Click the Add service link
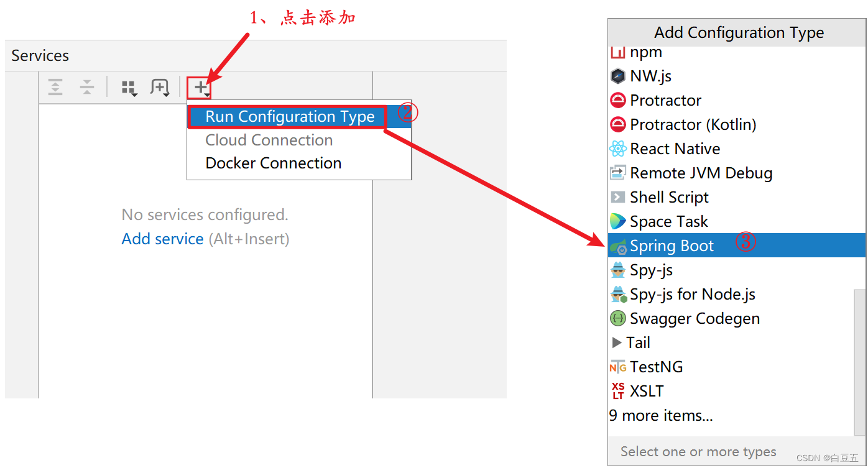The height and width of the screenshot is (468, 868). [x=162, y=239]
